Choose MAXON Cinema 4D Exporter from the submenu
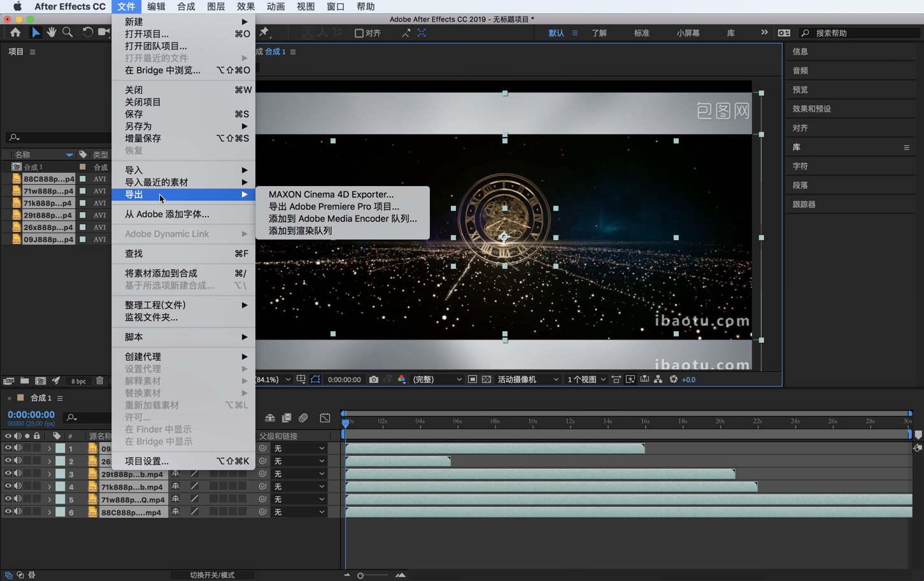The width and height of the screenshot is (924, 581). click(x=331, y=194)
